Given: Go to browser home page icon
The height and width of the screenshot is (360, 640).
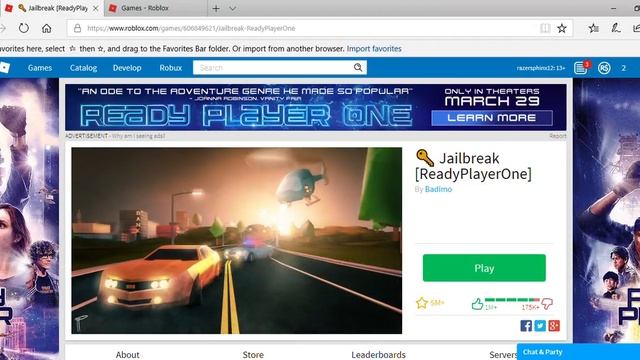Looking at the screenshot, I should [47, 28].
